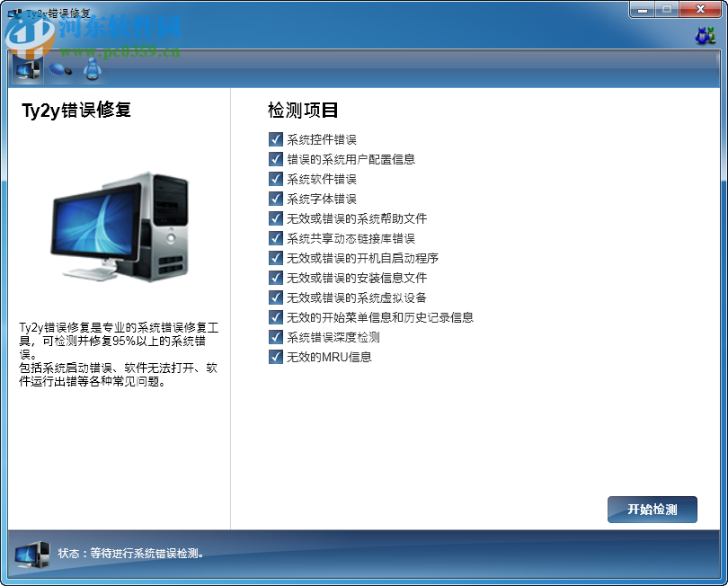Disable 系统软件错误 detection
The image size is (728, 586).
[x=275, y=179]
